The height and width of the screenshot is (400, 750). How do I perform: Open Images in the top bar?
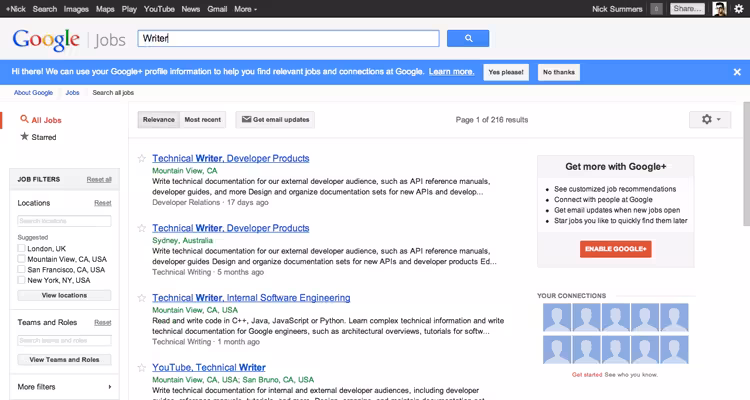pyautogui.click(x=76, y=9)
